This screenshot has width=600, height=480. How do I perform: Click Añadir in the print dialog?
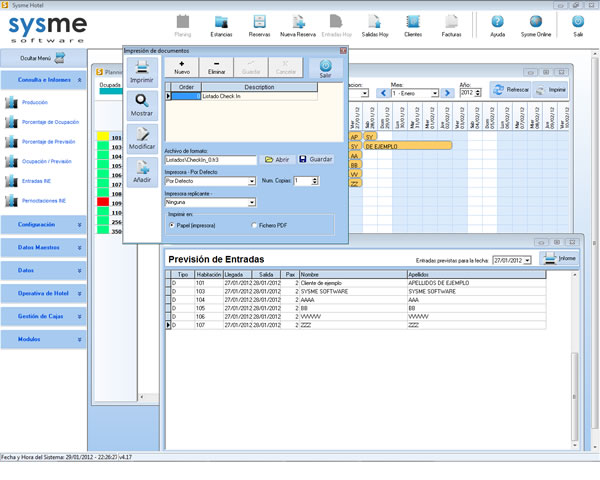point(142,172)
